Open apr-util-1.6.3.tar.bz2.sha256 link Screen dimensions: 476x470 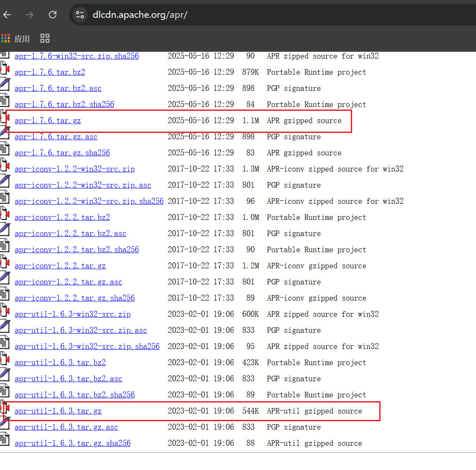[x=75, y=395]
